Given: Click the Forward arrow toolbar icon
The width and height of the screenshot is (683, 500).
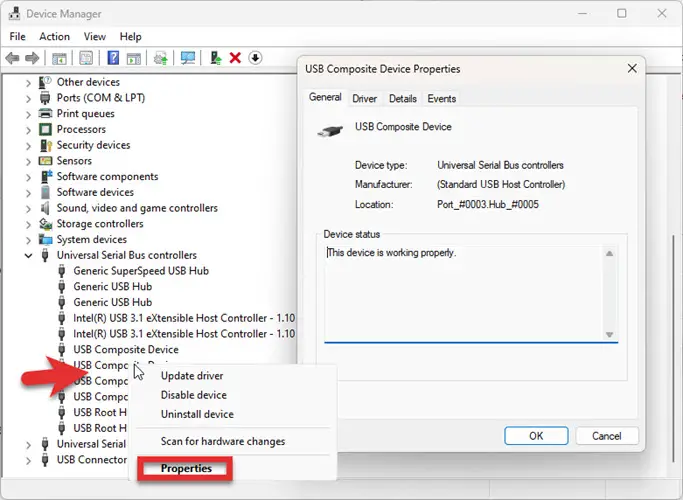Looking at the screenshot, I should click(x=32, y=58).
